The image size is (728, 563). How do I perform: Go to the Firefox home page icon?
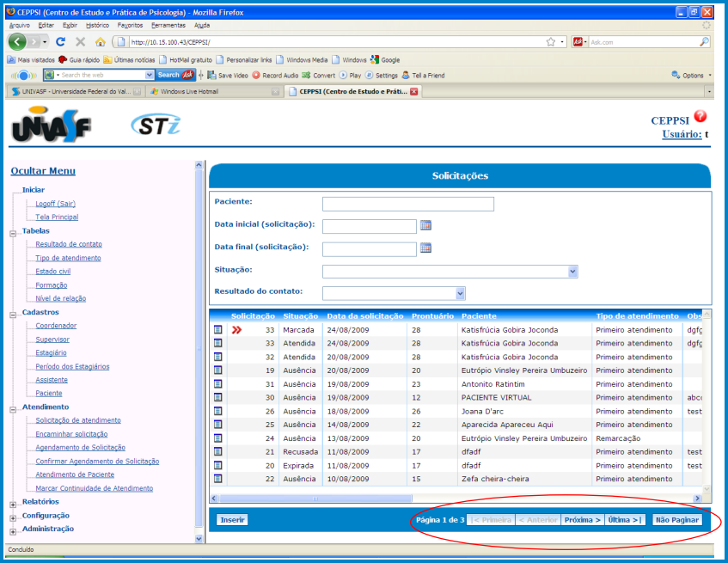click(101, 42)
